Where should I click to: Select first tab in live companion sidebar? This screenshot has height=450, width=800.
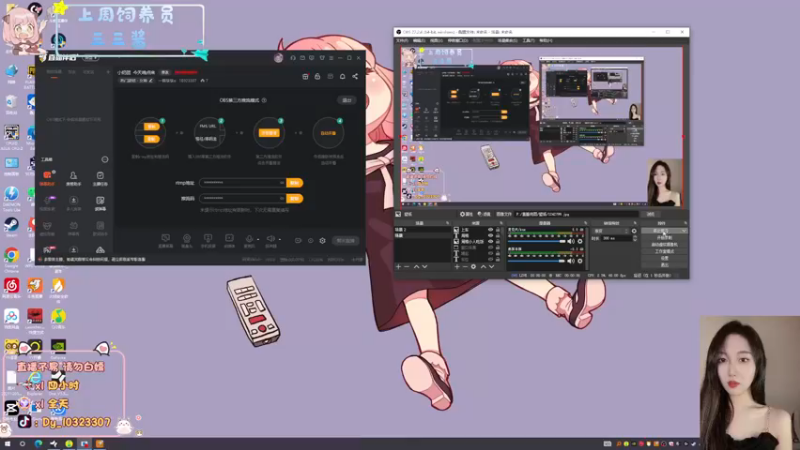tap(54, 72)
